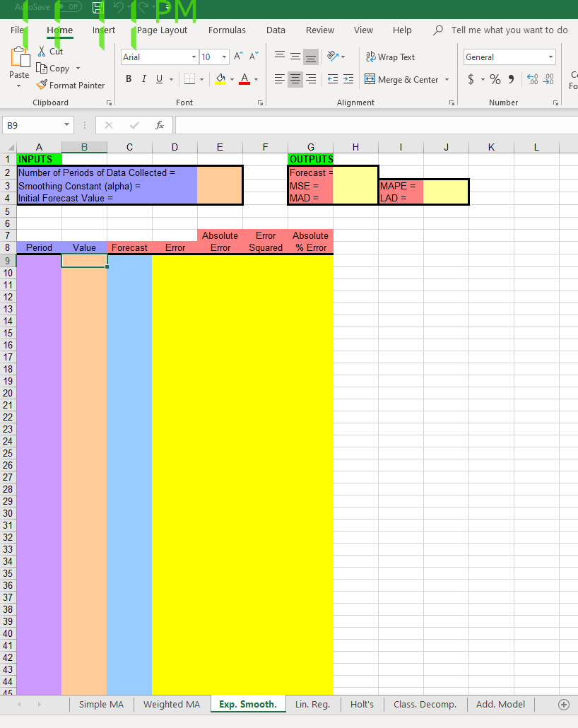This screenshot has height=728, width=578.
Task: Switch to the Holt's sheet tab
Action: 362,704
